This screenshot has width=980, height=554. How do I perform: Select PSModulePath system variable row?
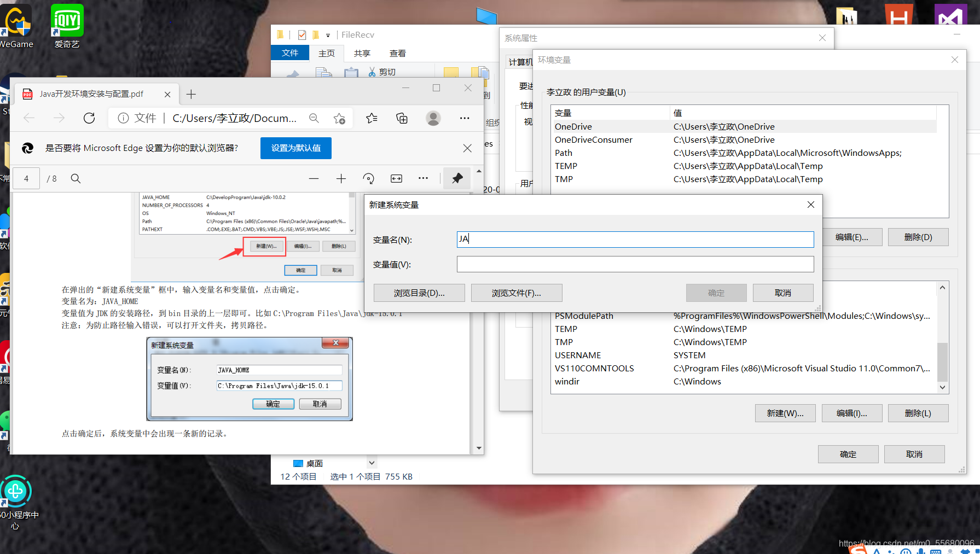744,316
